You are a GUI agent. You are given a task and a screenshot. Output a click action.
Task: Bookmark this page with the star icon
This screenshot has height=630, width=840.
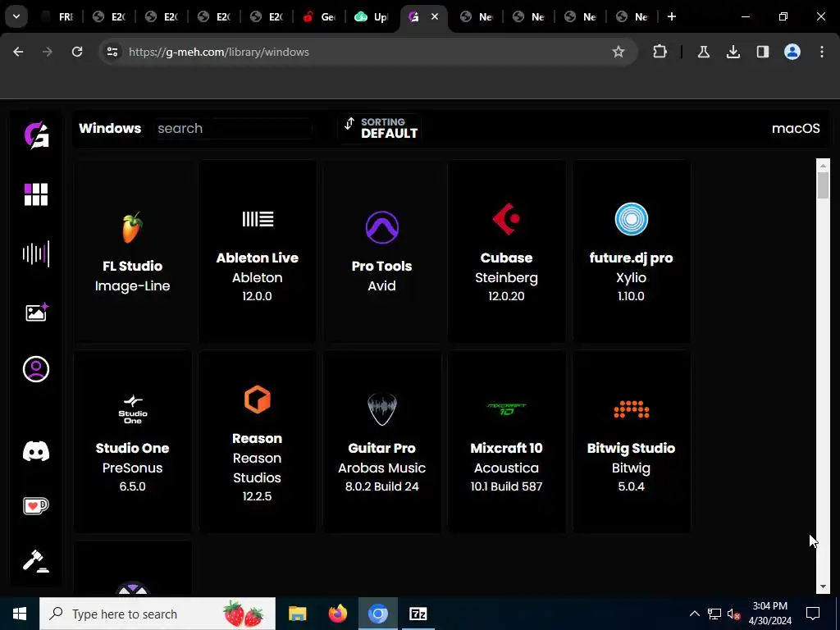pyautogui.click(x=619, y=52)
